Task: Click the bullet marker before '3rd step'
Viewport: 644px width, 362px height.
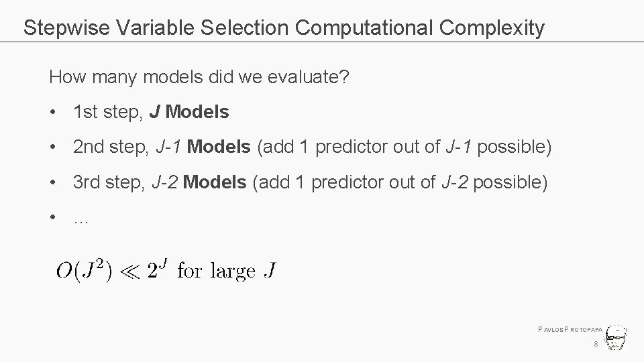Action: 52,182
